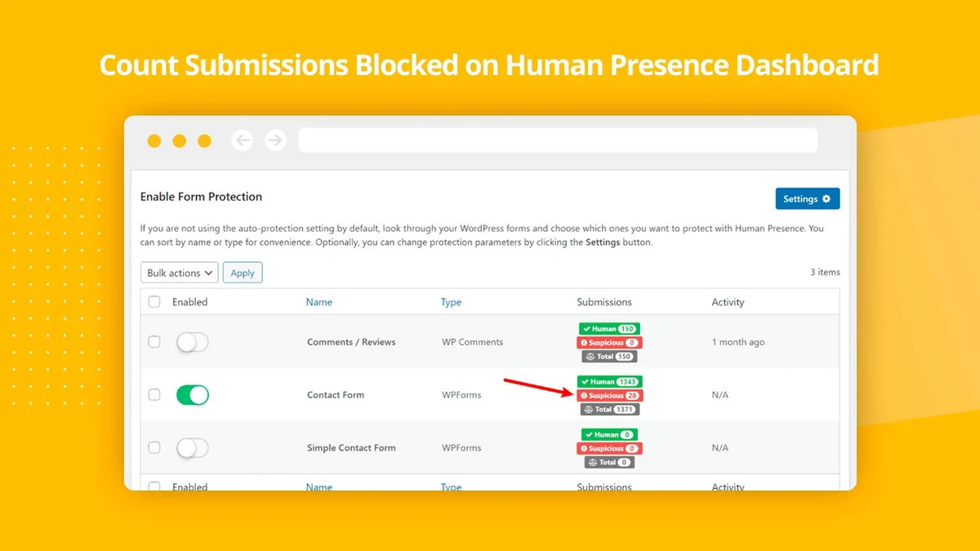
Task: Click the Human 1343 badge for Contact Form
Action: (609, 382)
